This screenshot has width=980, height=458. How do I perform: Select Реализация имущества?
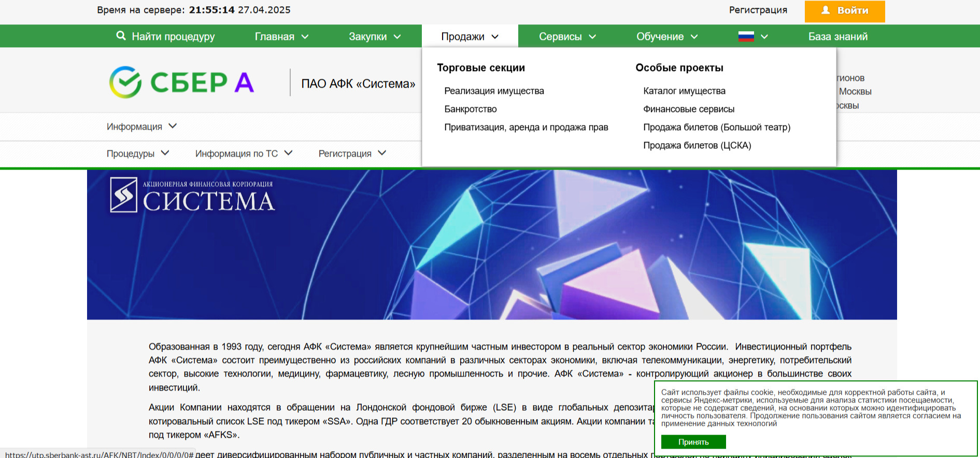pos(494,91)
